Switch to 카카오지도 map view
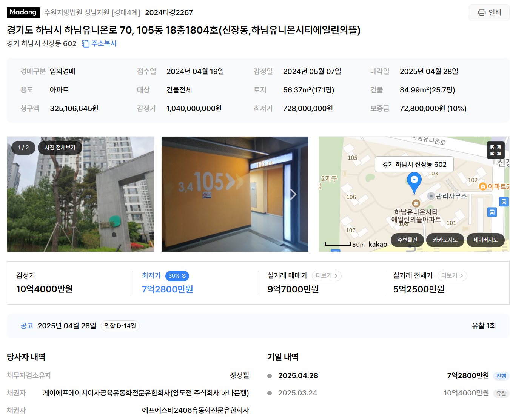 (x=445, y=240)
